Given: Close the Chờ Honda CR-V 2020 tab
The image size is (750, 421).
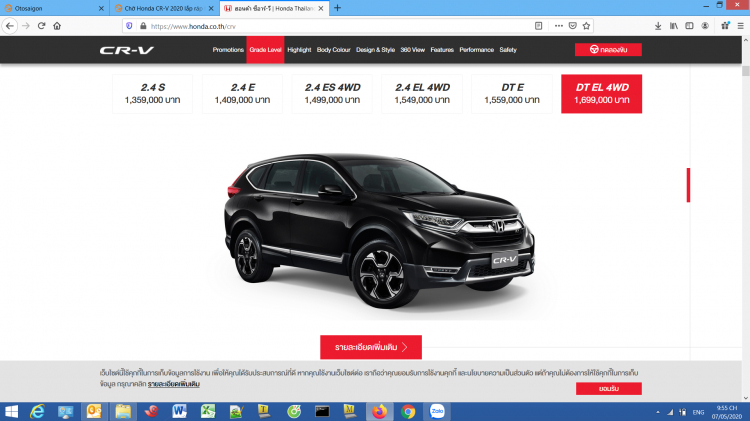Looking at the screenshot, I should coord(211,8).
